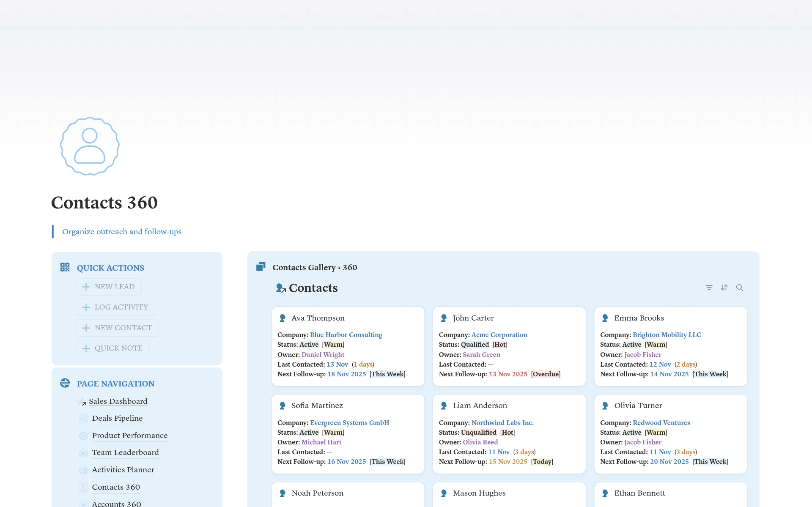Click the Contacts Gallery stacked-squares icon

(x=261, y=266)
